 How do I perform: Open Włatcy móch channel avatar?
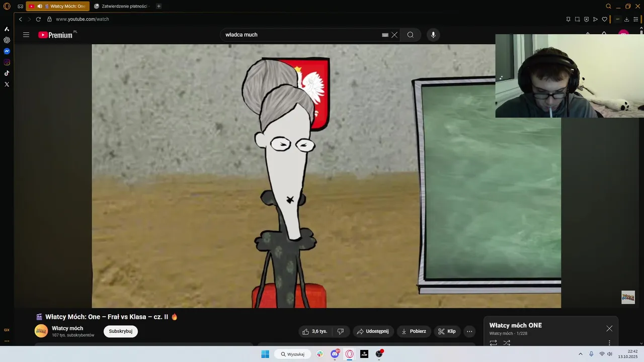pyautogui.click(x=41, y=331)
